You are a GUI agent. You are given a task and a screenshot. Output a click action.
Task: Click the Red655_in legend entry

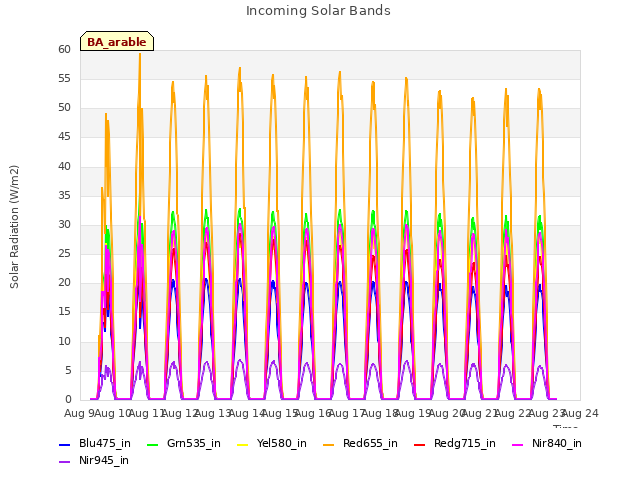[360, 444]
